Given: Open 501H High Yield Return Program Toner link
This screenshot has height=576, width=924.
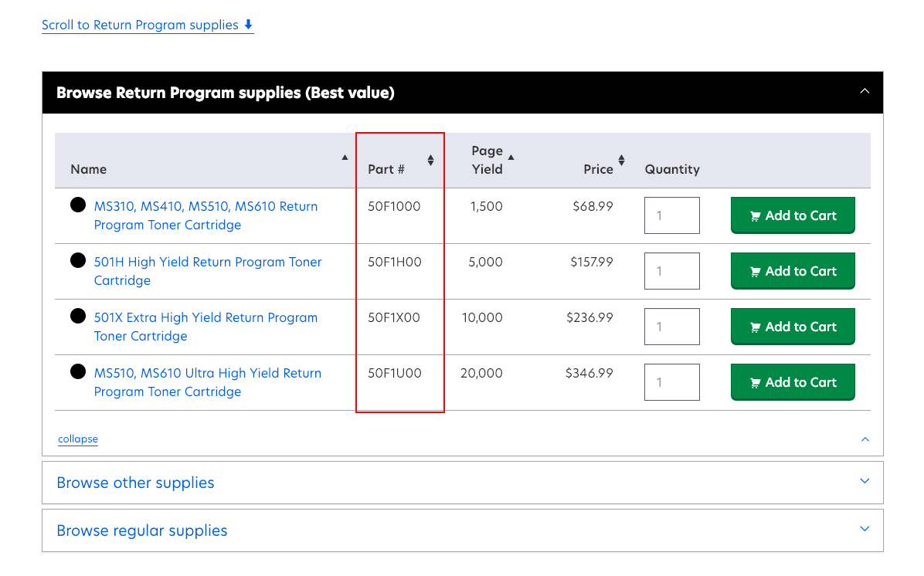Looking at the screenshot, I should (208, 271).
